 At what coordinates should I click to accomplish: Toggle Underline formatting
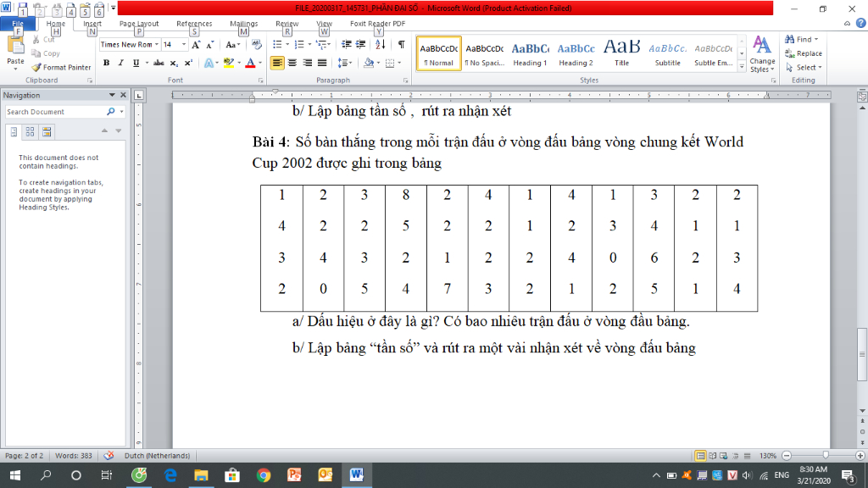click(x=136, y=63)
